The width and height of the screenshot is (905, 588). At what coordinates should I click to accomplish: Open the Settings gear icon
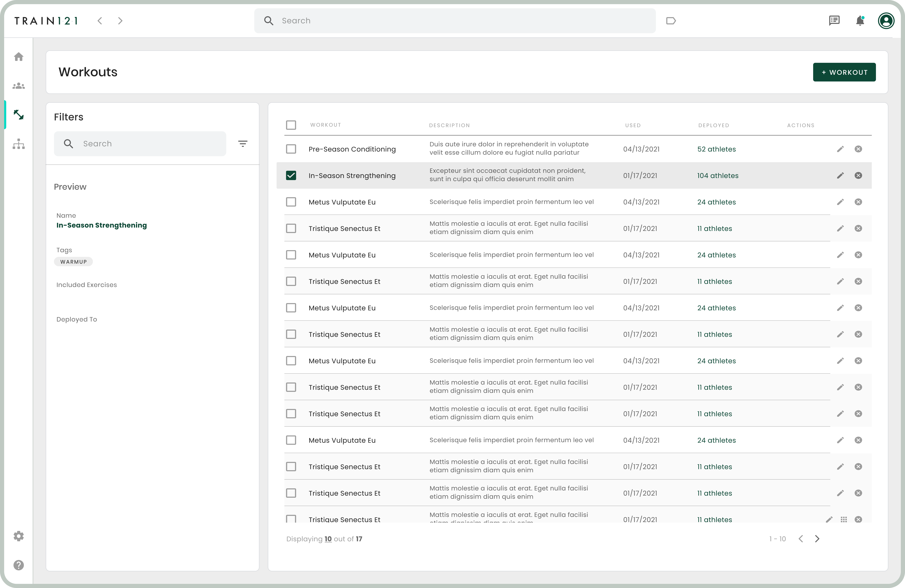point(19,536)
